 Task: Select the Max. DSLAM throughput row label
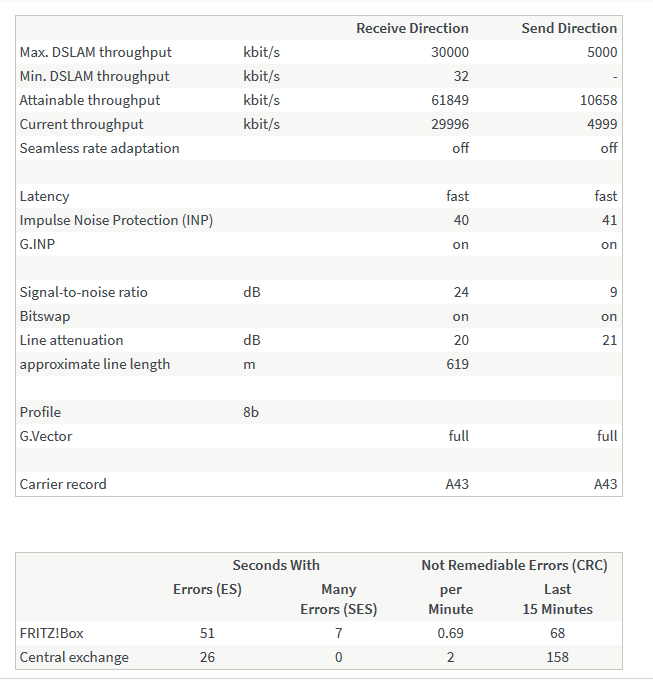[x=95, y=52]
